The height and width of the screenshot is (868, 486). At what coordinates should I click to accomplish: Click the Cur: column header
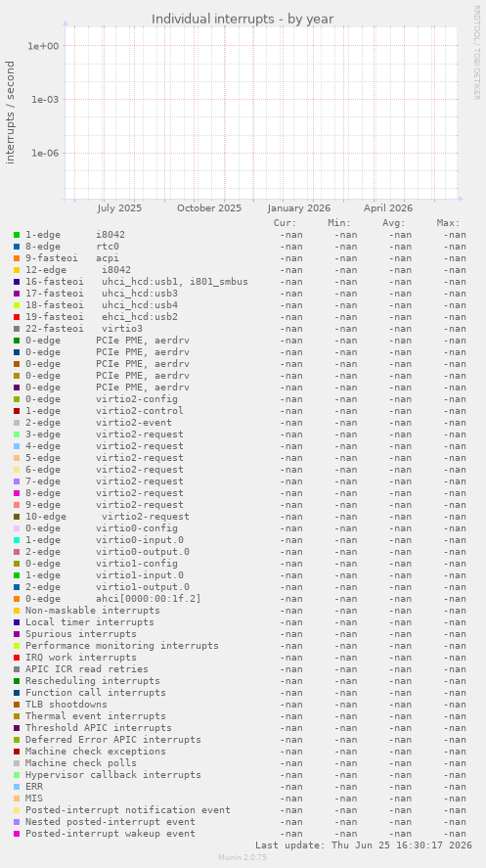pos(286,223)
